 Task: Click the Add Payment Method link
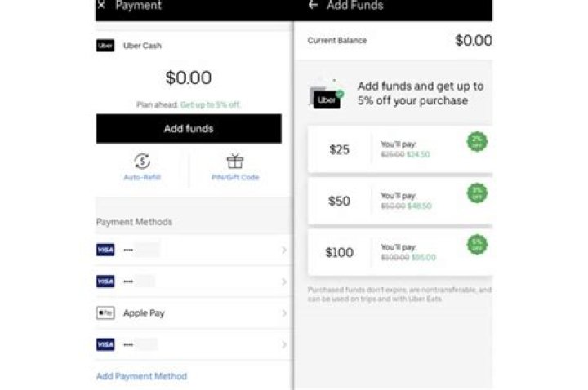click(x=141, y=376)
